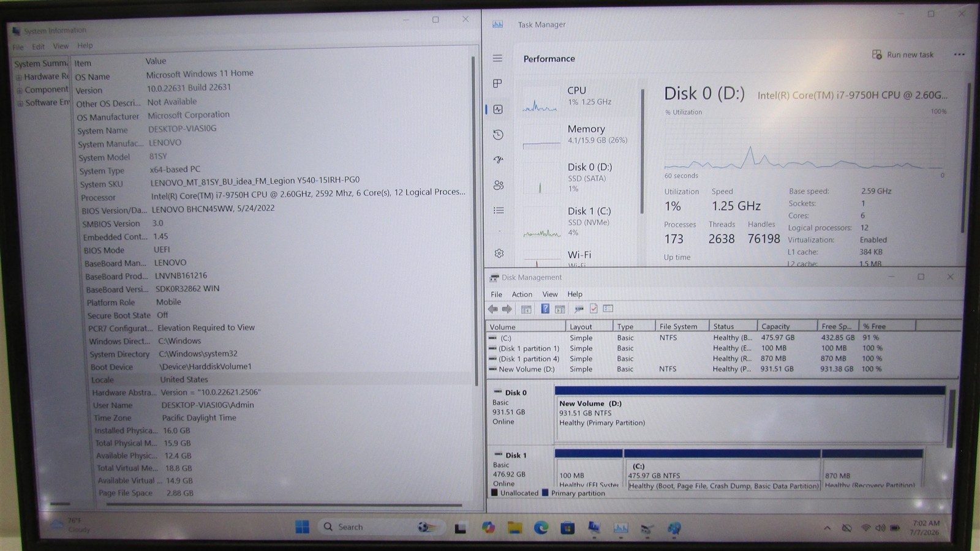Click the File System column header
The image size is (980, 551).
click(681, 327)
